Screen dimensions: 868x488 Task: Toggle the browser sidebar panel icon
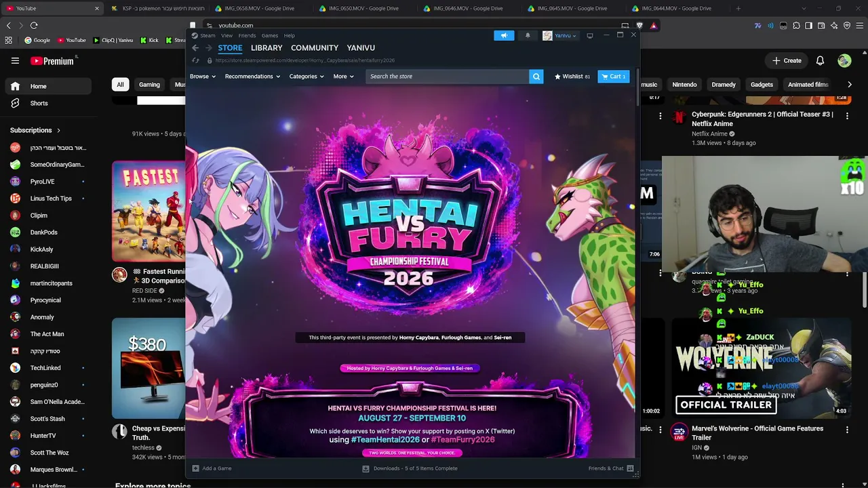click(809, 25)
